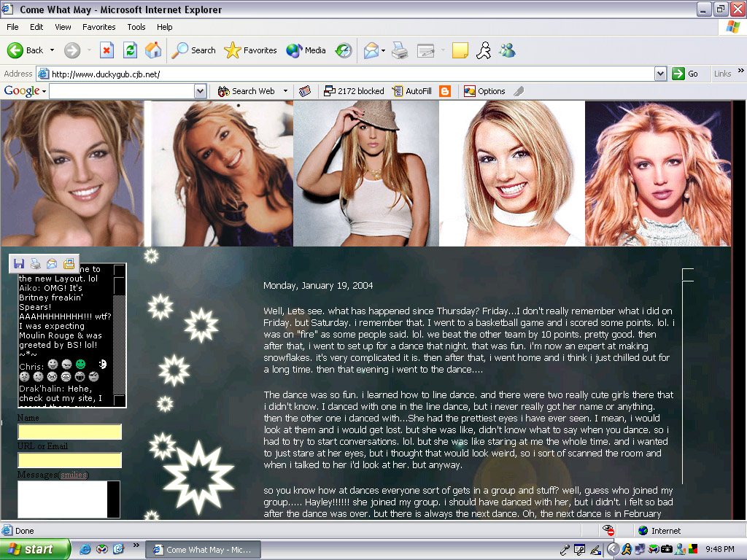
Task: Refresh the current page
Action: [130, 50]
